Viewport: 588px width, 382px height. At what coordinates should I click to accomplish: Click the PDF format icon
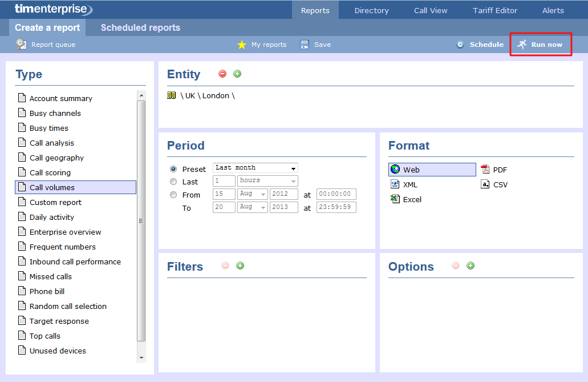485,169
